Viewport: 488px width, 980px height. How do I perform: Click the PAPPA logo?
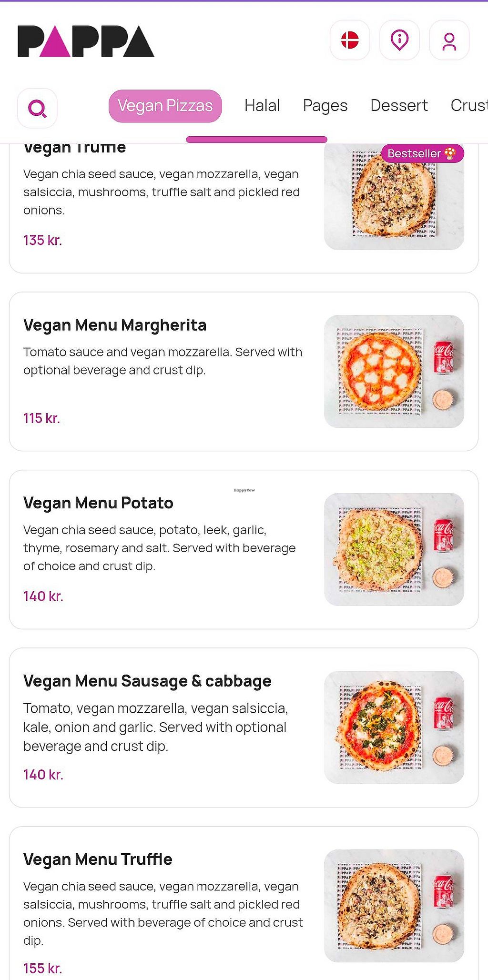[x=86, y=41]
